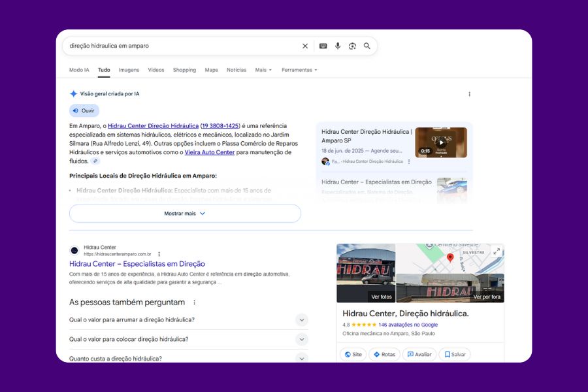Expand the AI overview with Mostrar mais

tap(185, 214)
